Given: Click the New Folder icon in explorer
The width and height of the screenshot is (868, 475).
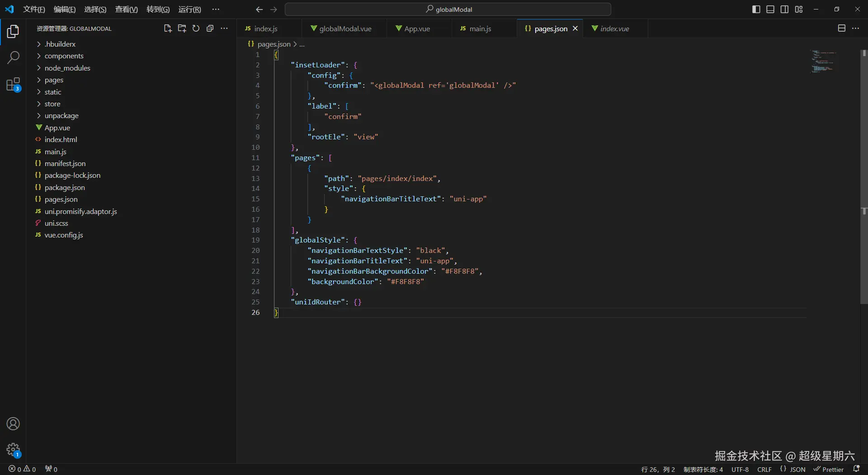Looking at the screenshot, I should click(x=182, y=28).
